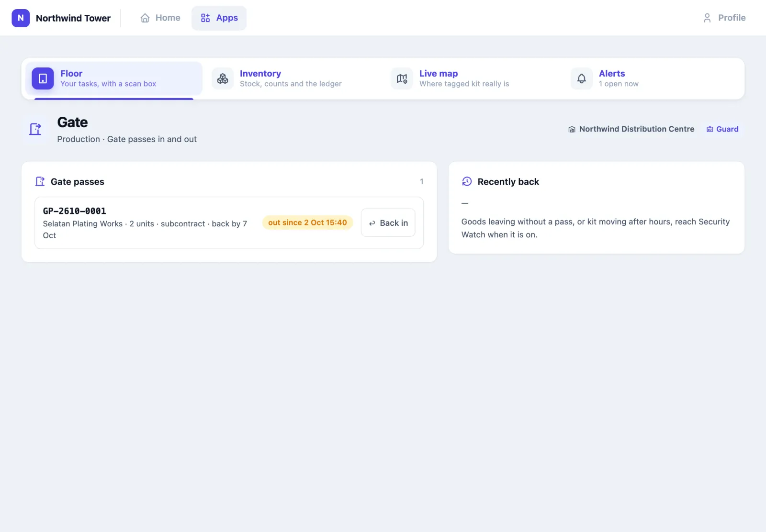
Task: Click the Gate passes panel icon
Action: [40, 181]
